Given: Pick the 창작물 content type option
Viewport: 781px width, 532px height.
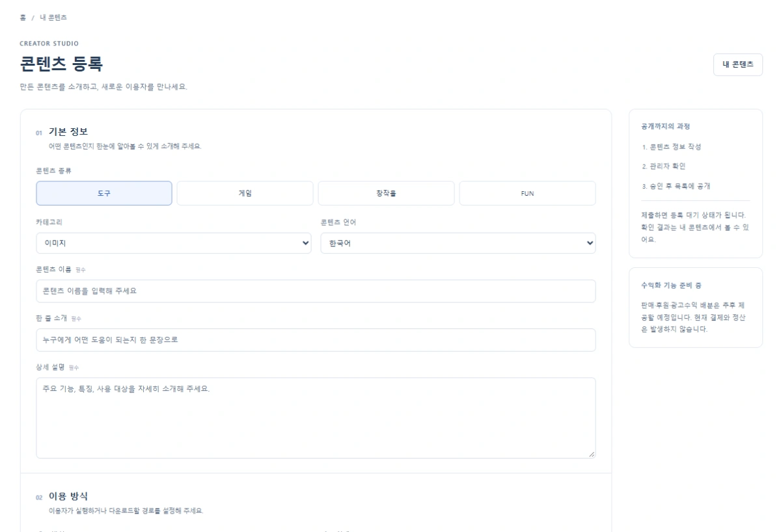Looking at the screenshot, I should (386, 193).
